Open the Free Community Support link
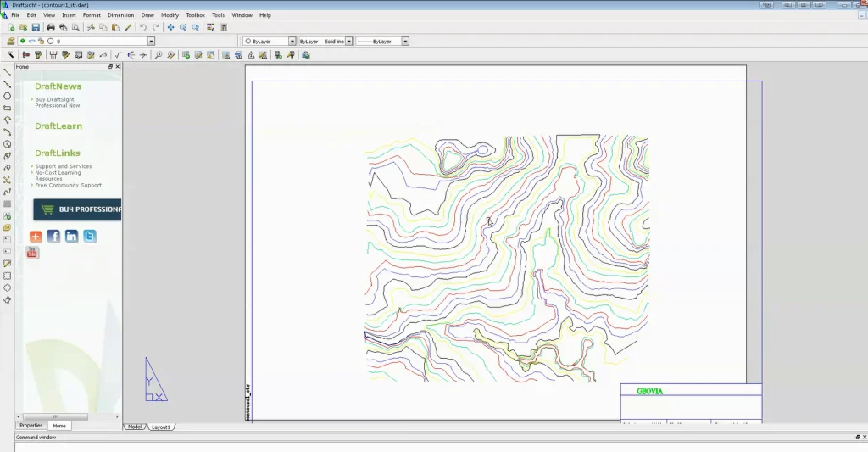The height and width of the screenshot is (452, 868). 68,185
